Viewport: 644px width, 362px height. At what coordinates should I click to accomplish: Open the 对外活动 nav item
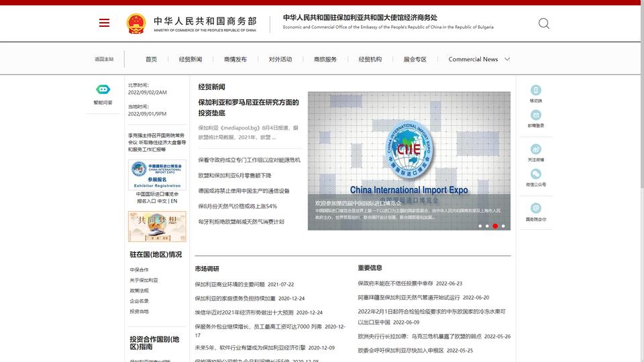tap(280, 59)
